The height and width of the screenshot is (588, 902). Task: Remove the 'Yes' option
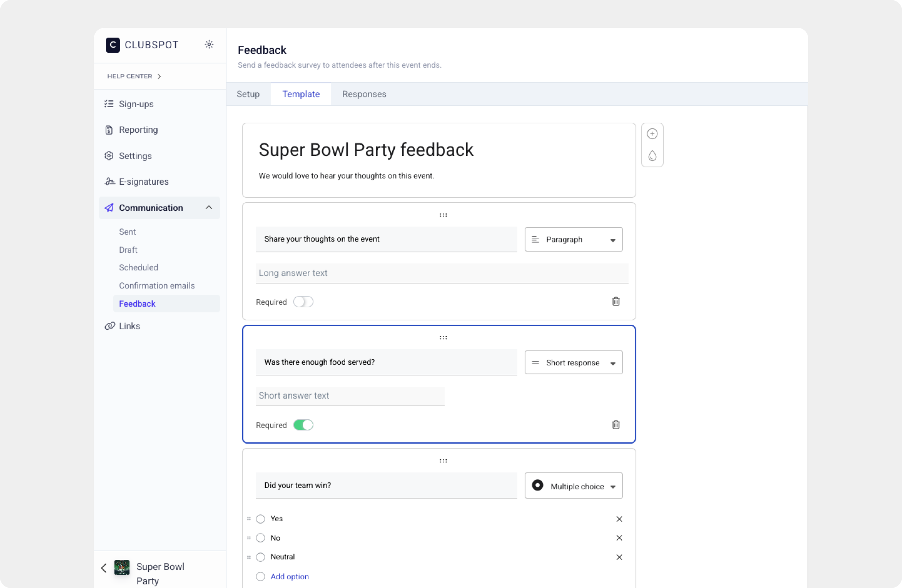[x=619, y=519]
